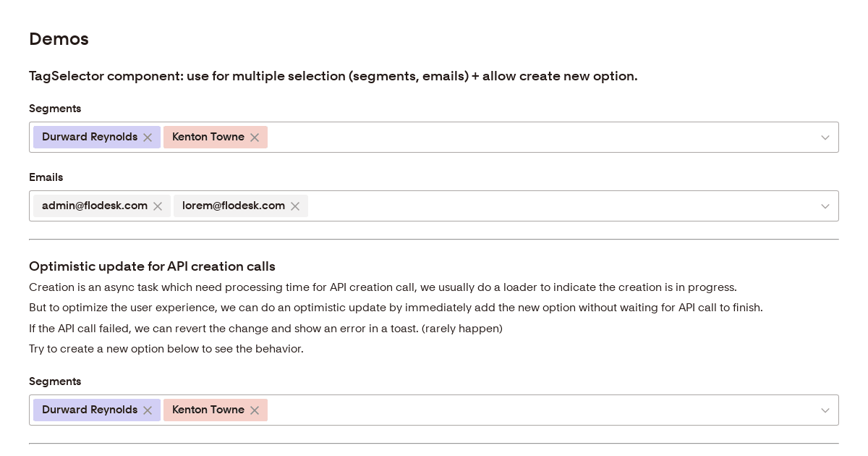Remove Kenton Towne tag in top Segments field
Viewport: 868px width, 456px height.
[x=255, y=138]
